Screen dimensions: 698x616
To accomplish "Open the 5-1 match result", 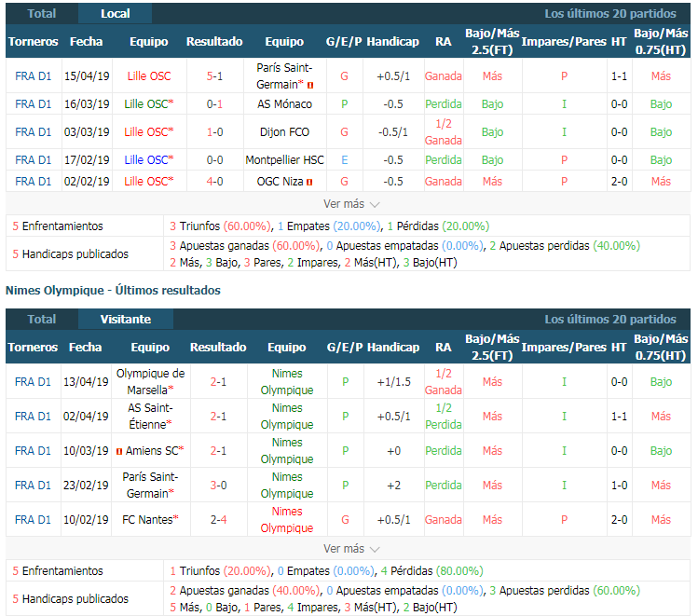I will [x=214, y=76].
